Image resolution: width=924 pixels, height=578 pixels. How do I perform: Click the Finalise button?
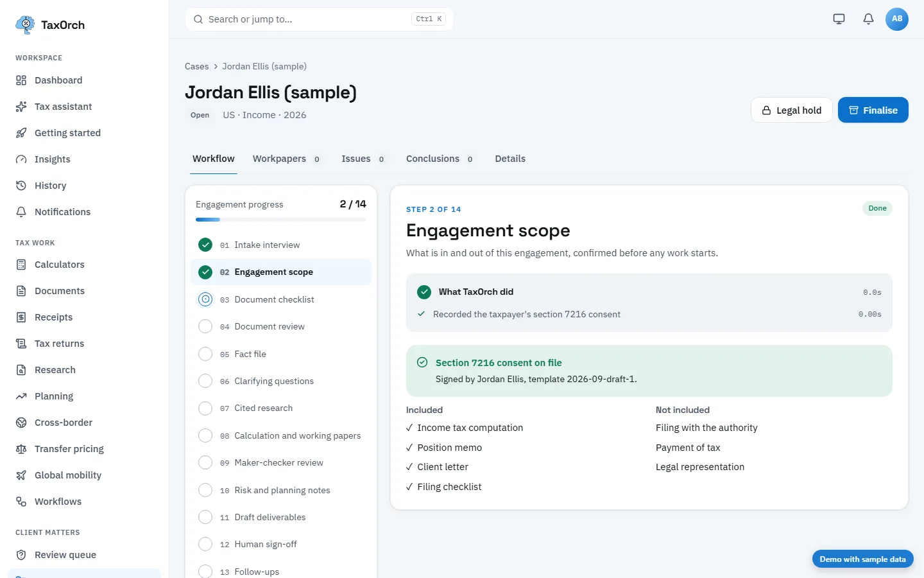click(x=873, y=110)
